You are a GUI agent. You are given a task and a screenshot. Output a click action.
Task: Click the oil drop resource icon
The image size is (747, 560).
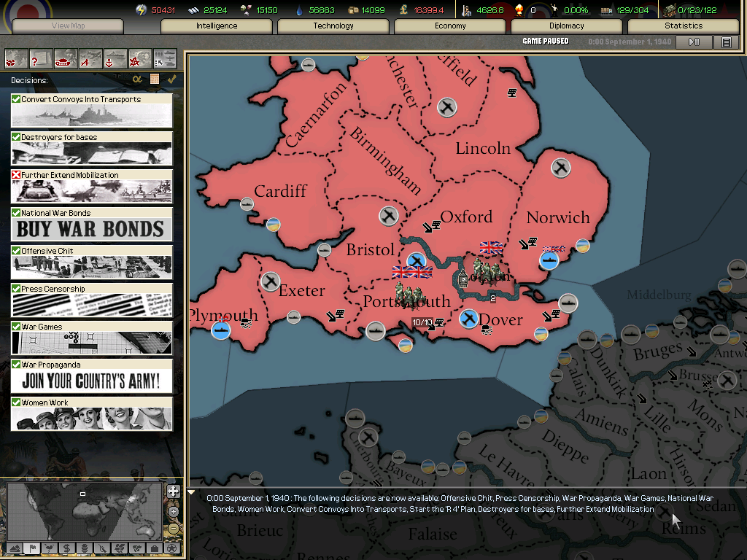click(299, 10)
